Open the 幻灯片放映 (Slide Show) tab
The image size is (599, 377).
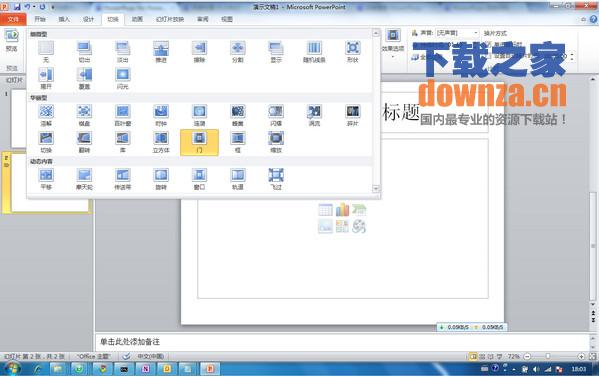coord(170,19)
